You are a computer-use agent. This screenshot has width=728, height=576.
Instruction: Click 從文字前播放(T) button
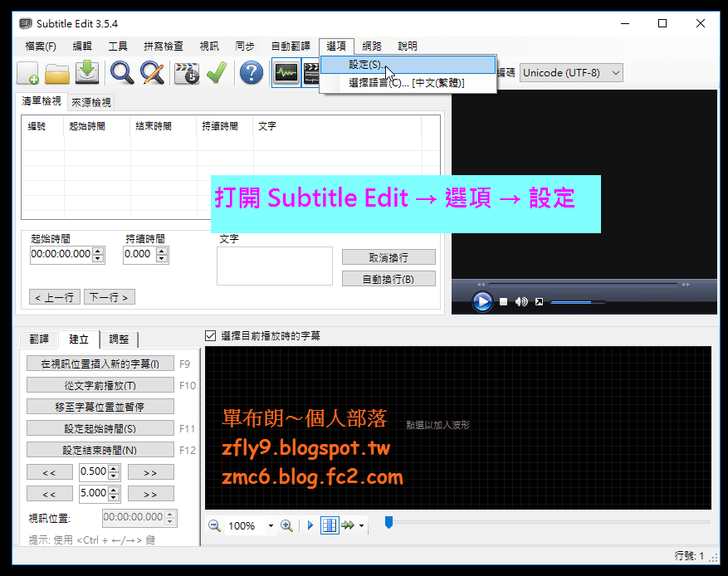point(100,385)
